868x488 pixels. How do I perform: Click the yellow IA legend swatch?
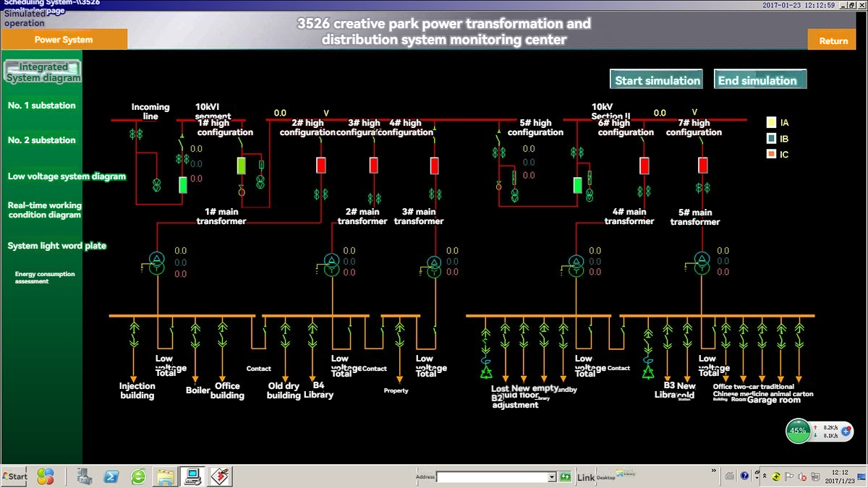pyautogui.click(x=771, y=123)
